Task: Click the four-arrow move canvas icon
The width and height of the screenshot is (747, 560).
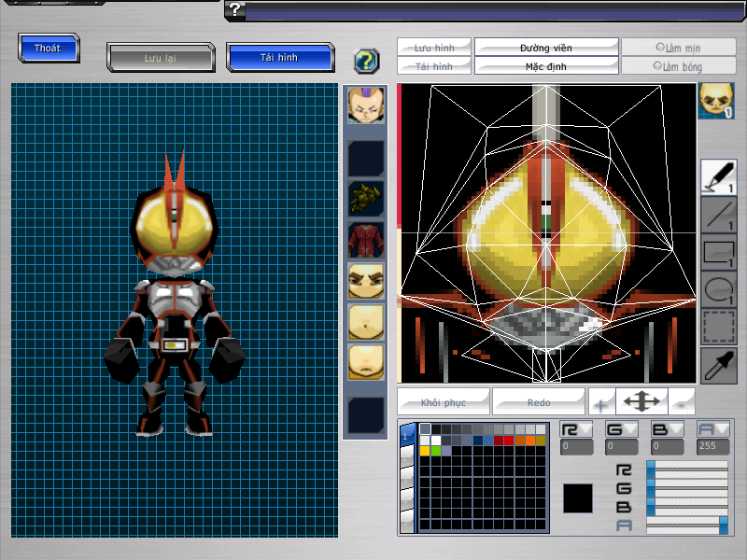Action: click(641, 402)
